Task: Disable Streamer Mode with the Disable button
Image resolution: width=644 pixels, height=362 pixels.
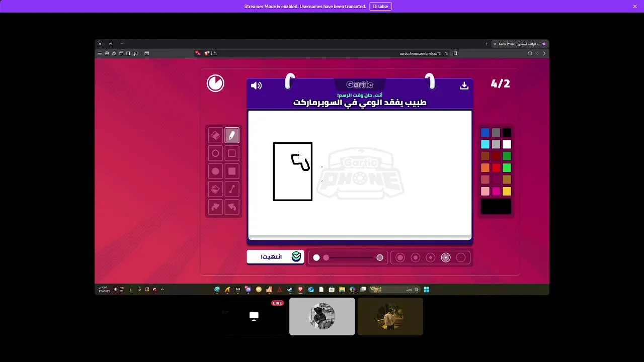Action: [x=380, y=7]
